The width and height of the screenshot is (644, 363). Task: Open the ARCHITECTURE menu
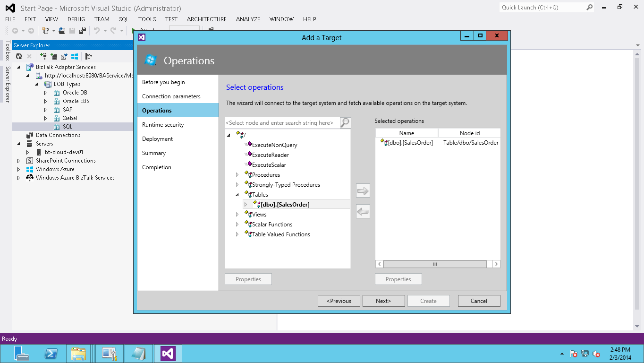[207, 19]
